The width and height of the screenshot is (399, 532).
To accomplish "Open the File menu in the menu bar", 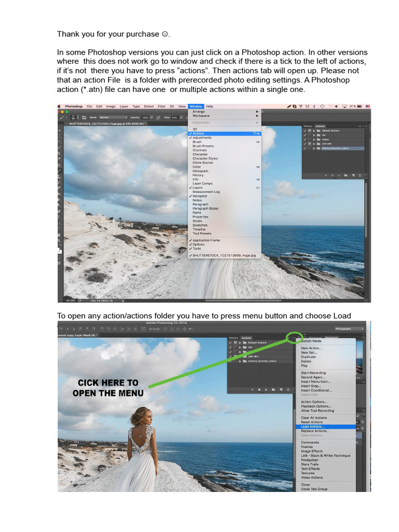I will (89, 106).
